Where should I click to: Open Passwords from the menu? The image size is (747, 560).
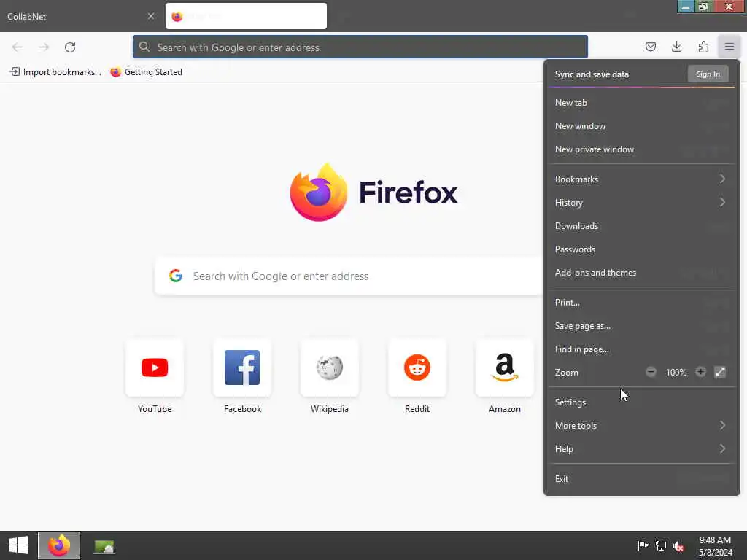[x=642, y=249]
